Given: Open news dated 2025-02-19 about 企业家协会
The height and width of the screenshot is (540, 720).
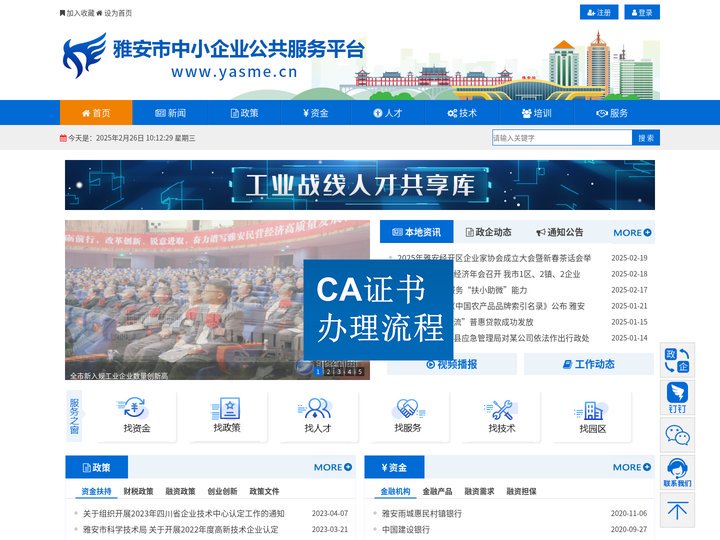Looking at the screenshot, I should pos(494,258).
